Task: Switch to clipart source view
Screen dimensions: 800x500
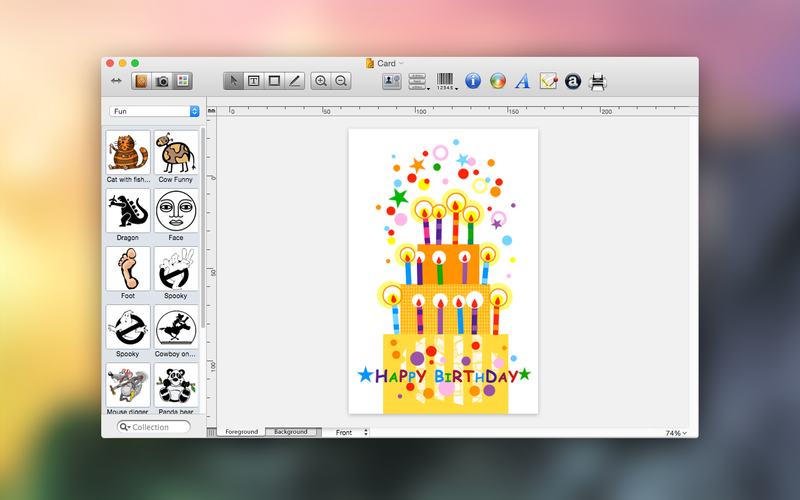Action: (x=141, y=81)
